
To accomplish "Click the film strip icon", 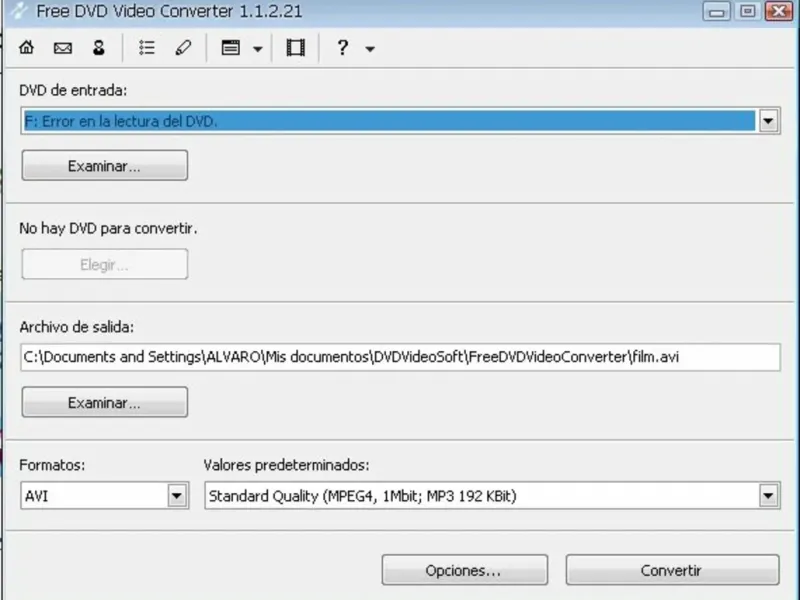I will pos(295,48).
